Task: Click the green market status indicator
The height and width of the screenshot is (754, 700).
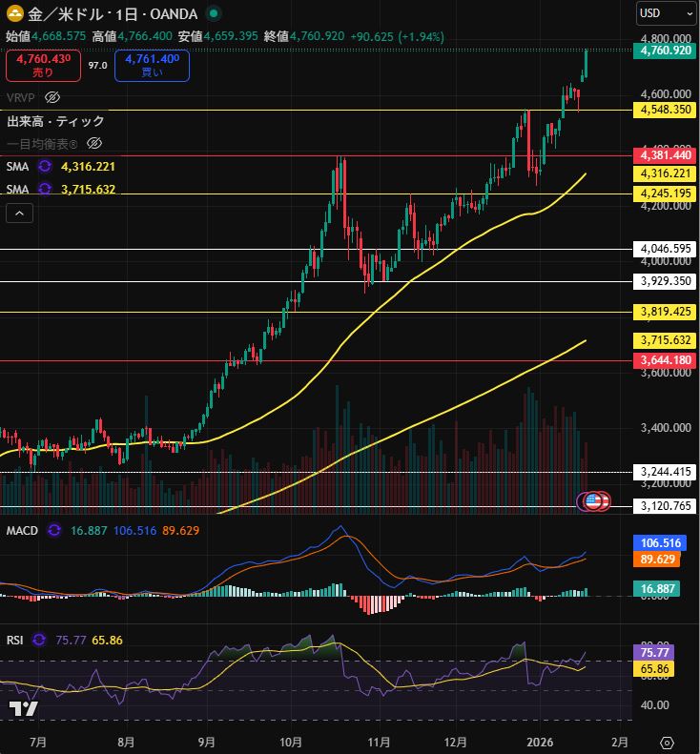Action: click(214, 13)
